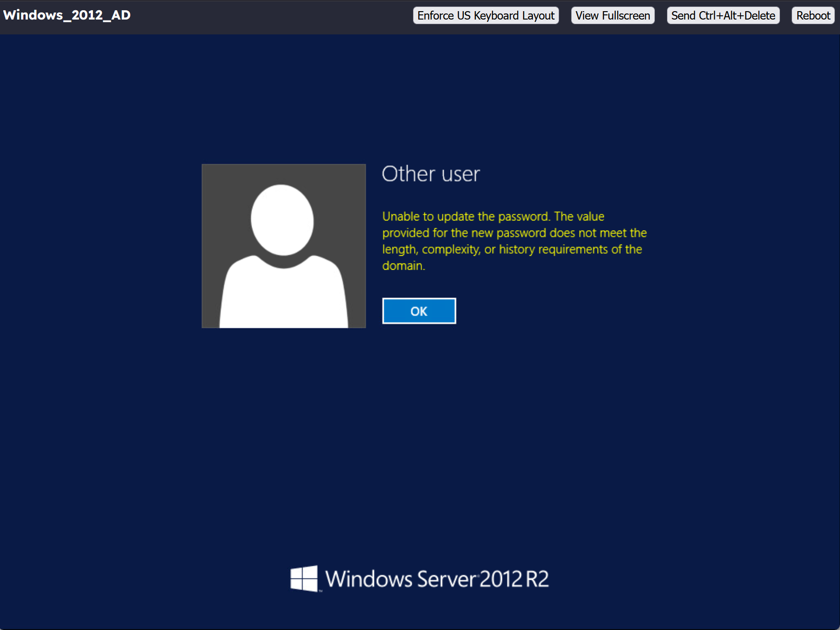The image size is (840, 630).
Task: Click the '2012 R2' version text
Action: pos(514,579)
